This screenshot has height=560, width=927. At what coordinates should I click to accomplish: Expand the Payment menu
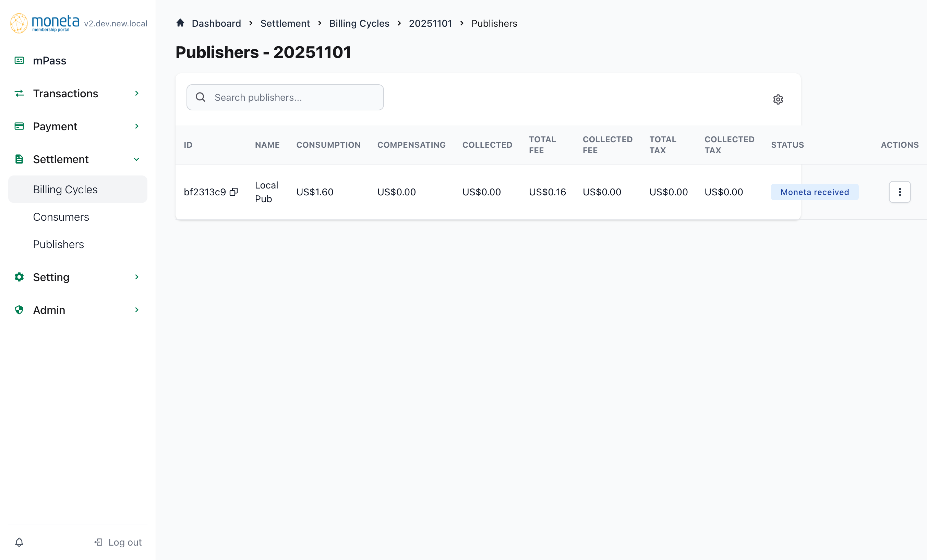[136, 126]
